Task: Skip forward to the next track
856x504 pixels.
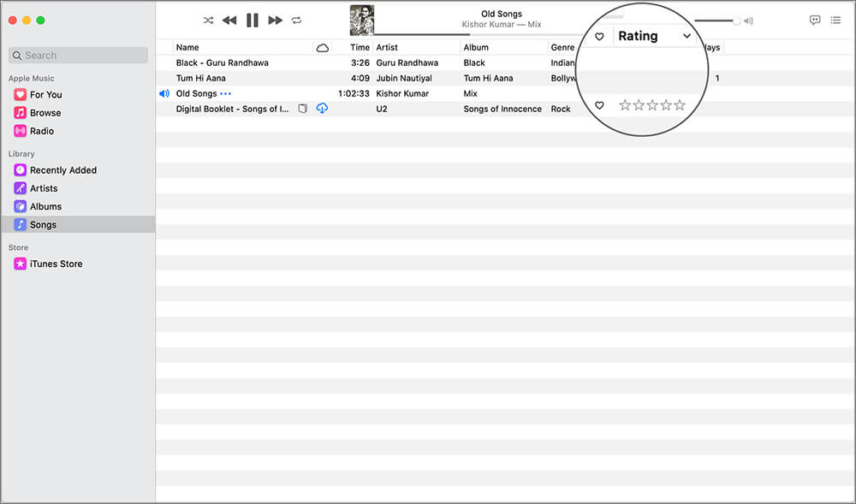Action: click(x=275, y=21)
